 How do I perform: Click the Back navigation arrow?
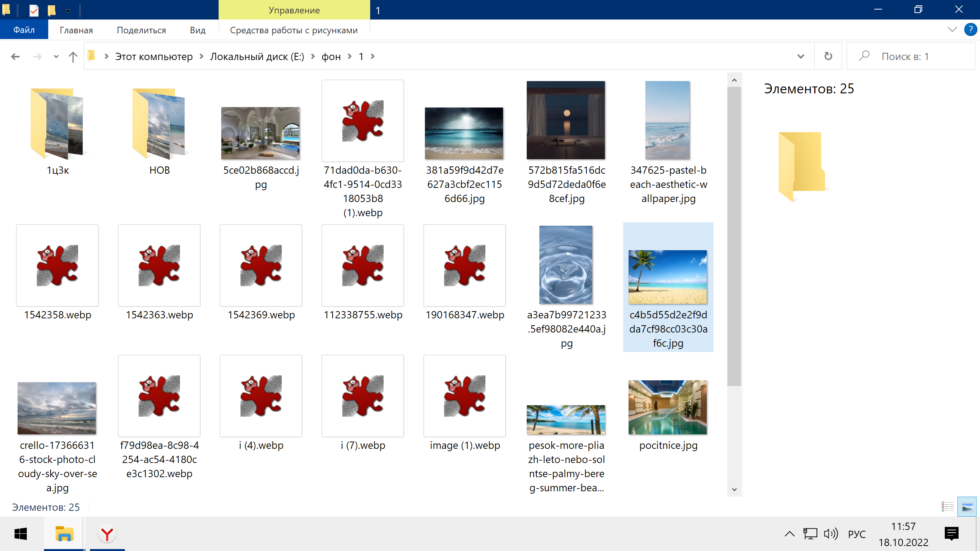click(x=15, y=57)
